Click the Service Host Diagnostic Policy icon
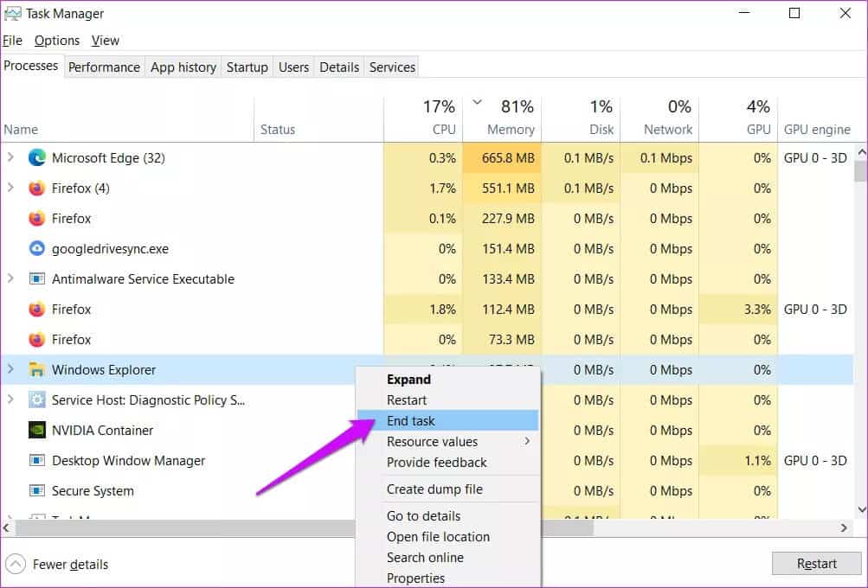The width and height of the screenshot is (868, 588). point(36,400)
